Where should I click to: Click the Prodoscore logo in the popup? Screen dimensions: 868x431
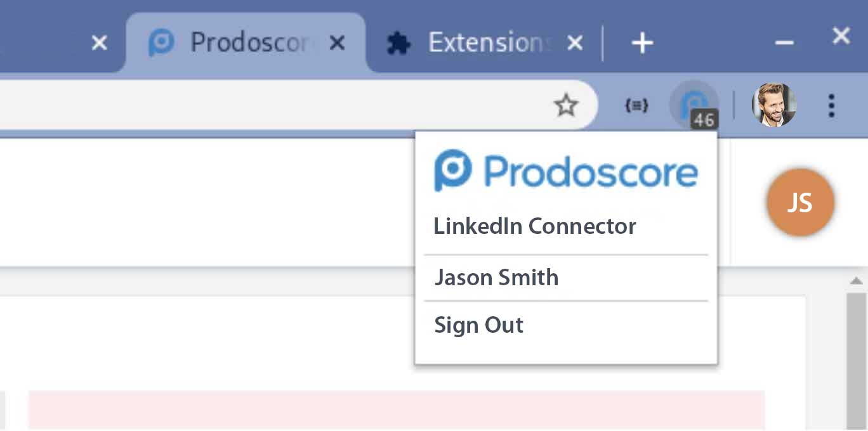click(x=566, y=170)
